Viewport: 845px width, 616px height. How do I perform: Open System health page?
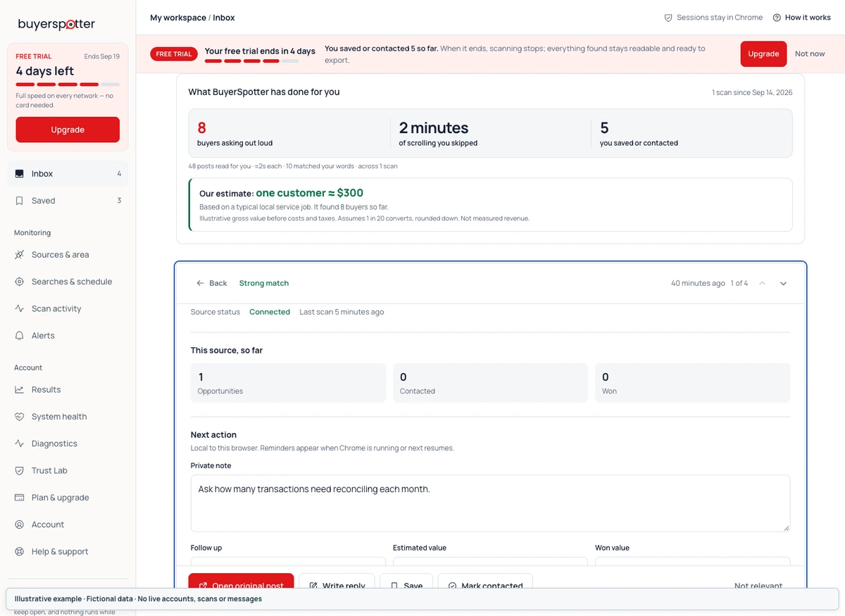click(68, 417)
